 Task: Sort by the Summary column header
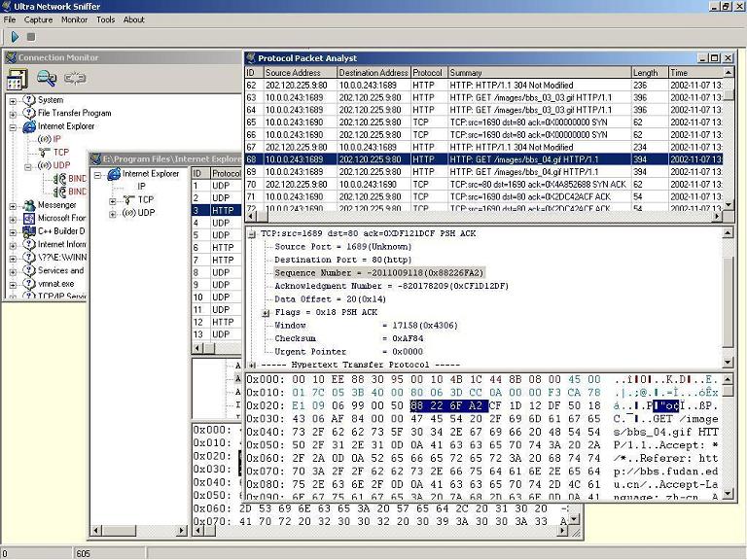click(x=539, y=72)
